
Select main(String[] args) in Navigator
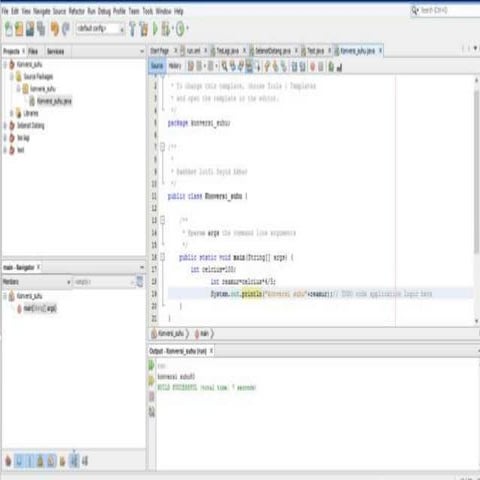[37, 308]
